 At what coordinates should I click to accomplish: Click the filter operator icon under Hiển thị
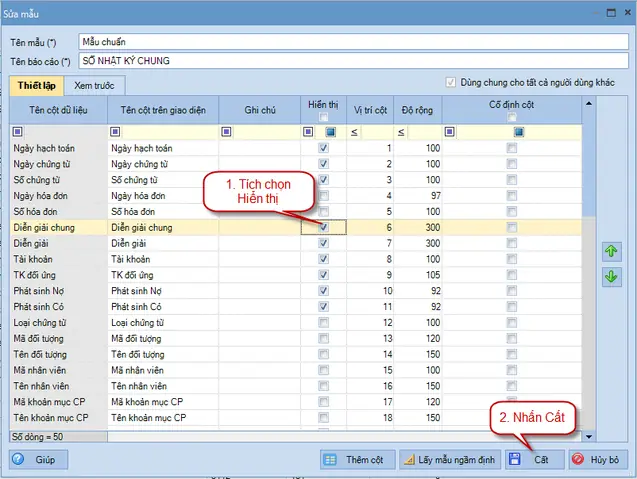(x=308, y=132)
